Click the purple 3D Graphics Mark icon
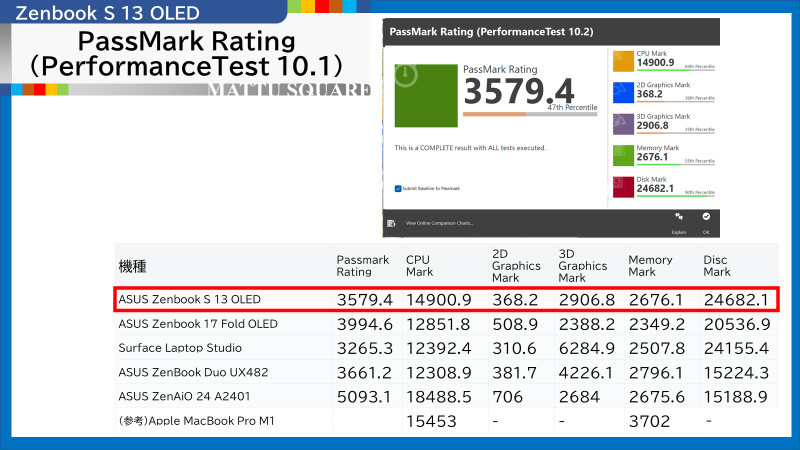 pyautogui.click(x=623, y=124)
